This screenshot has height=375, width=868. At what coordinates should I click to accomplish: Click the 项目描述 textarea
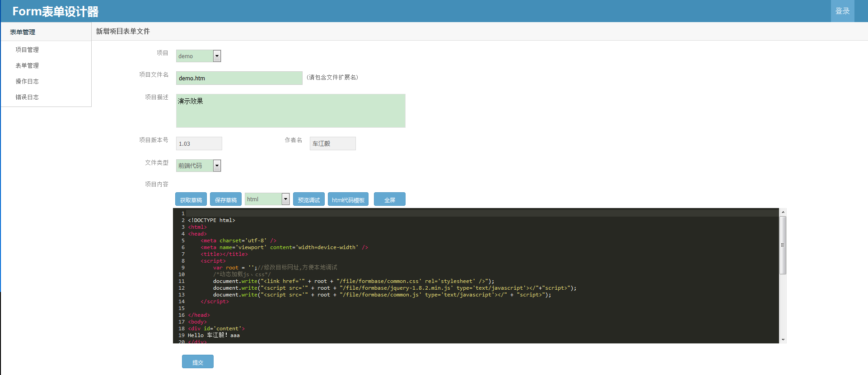coord(290,111)
